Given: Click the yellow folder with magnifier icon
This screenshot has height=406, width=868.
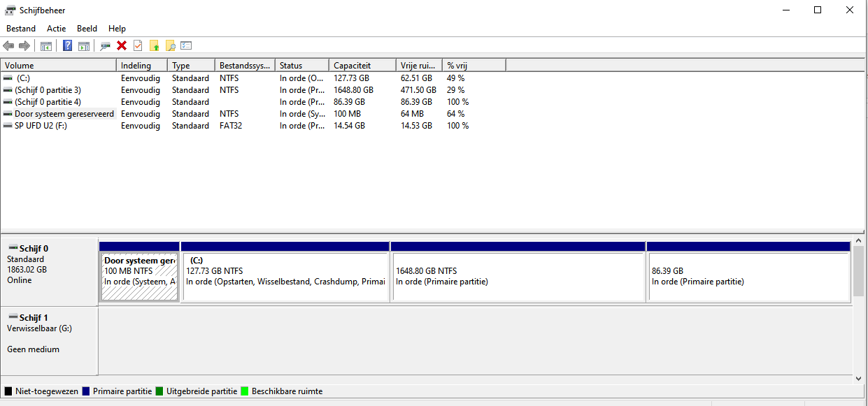Looking at the screenshot, I should [170, 45].
